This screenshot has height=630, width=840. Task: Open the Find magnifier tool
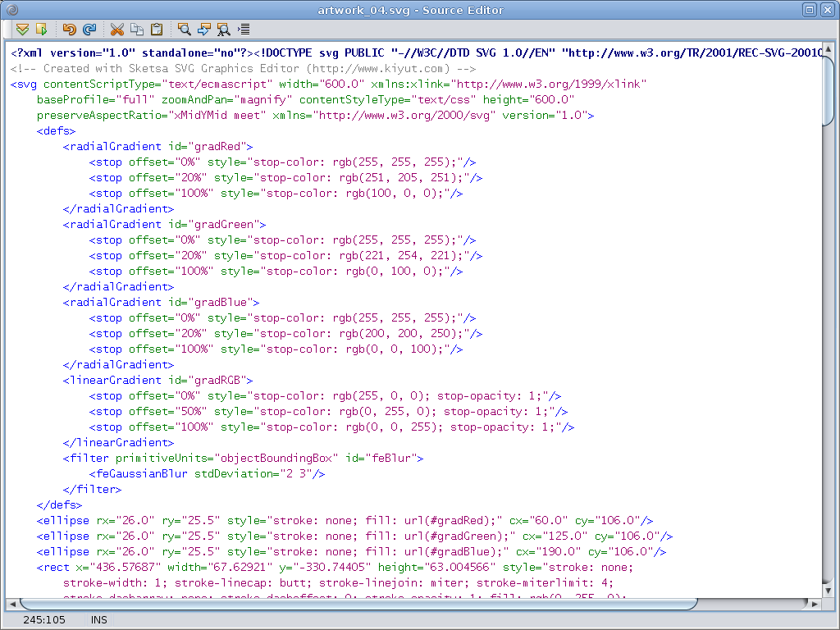click(x=185, y=30)
